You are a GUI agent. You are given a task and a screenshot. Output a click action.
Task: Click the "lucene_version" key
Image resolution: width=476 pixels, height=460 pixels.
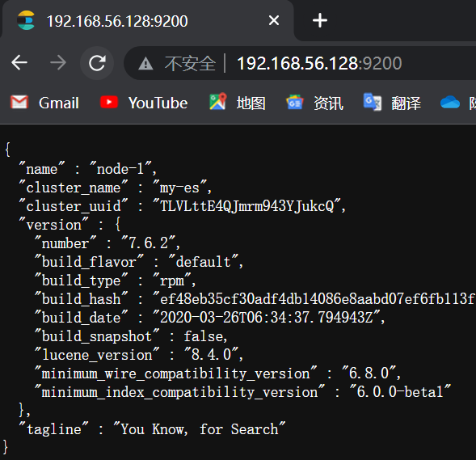[96, 355]
